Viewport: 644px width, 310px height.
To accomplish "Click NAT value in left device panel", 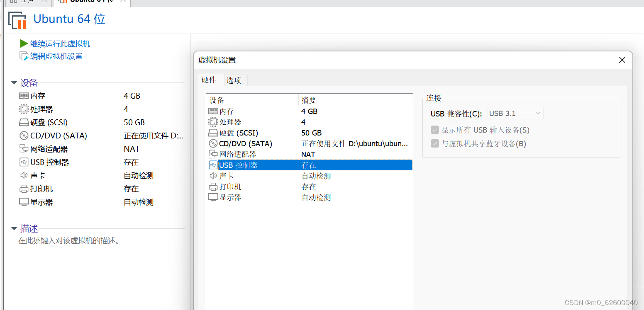I will [x=132, y=149].
